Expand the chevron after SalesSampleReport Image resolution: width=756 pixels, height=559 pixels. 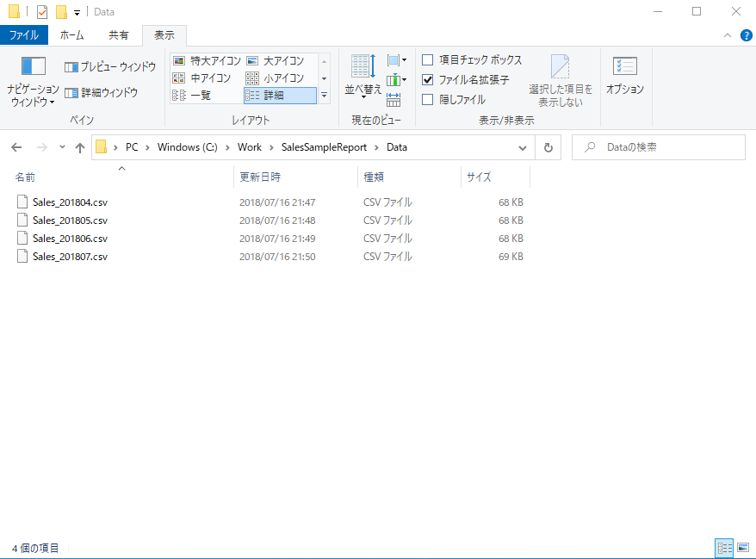[376, 147]
